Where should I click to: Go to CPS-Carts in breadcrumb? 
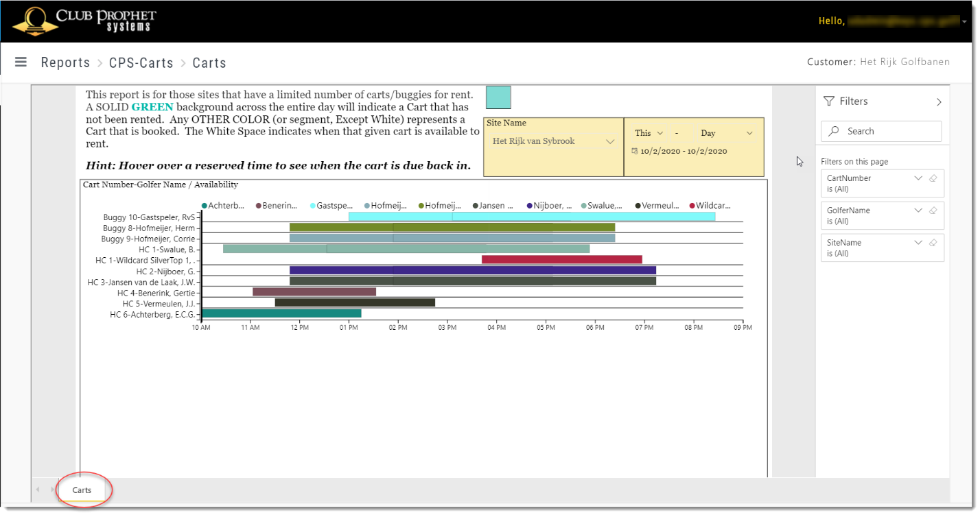click(x=141, y=62)
